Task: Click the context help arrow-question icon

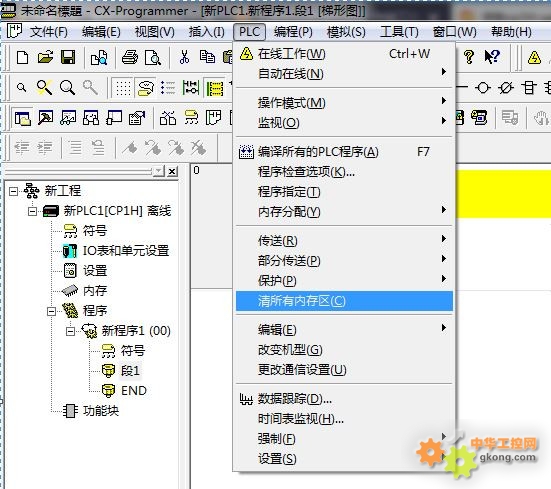Action: point(492,57)
